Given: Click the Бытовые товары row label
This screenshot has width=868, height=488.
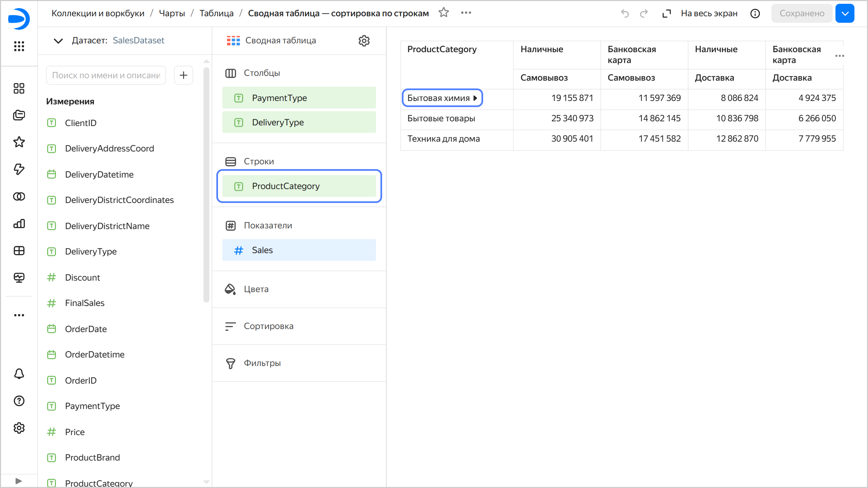Looking at the screenshot, I should pos(441,118).
